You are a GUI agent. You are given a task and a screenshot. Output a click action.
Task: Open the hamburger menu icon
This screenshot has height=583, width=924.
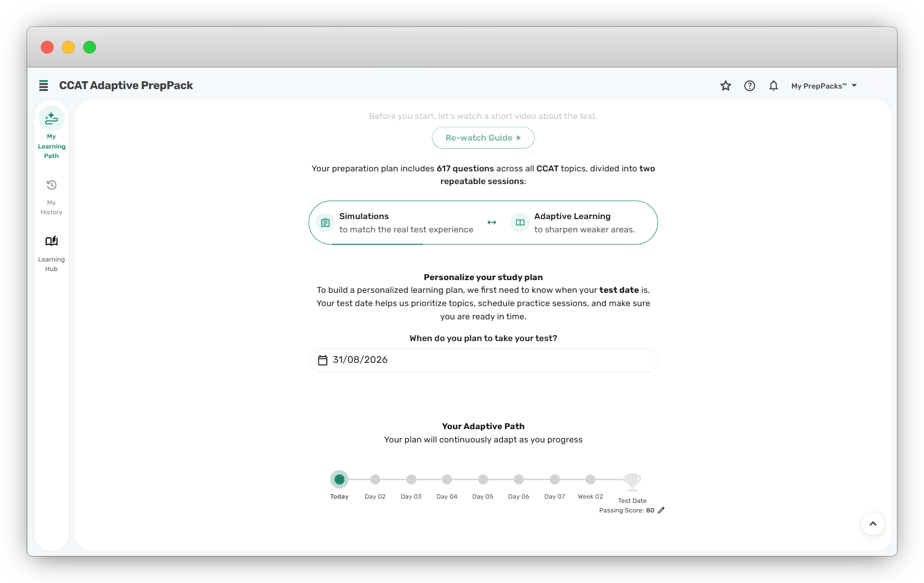click(43, 85)
